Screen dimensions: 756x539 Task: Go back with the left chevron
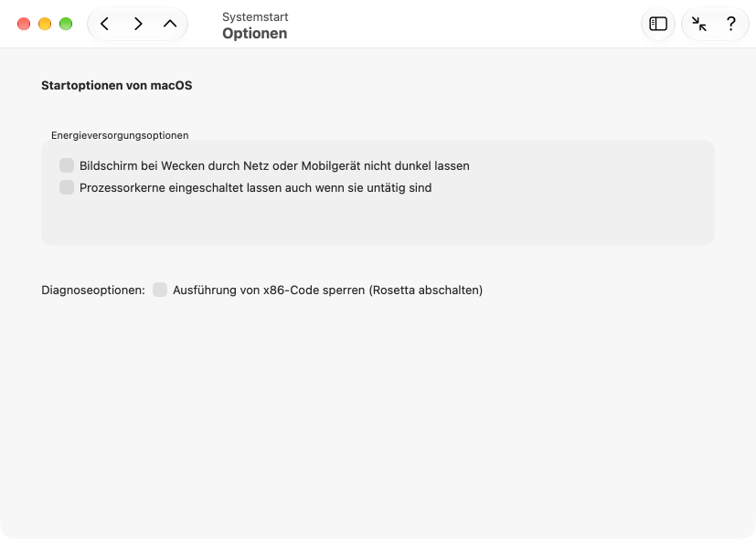(104, 24)
